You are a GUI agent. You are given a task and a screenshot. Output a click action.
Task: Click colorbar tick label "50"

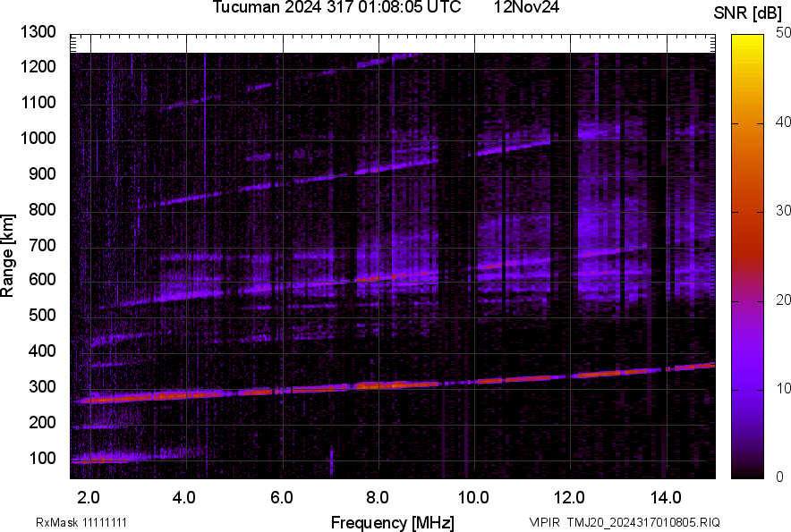783,33
